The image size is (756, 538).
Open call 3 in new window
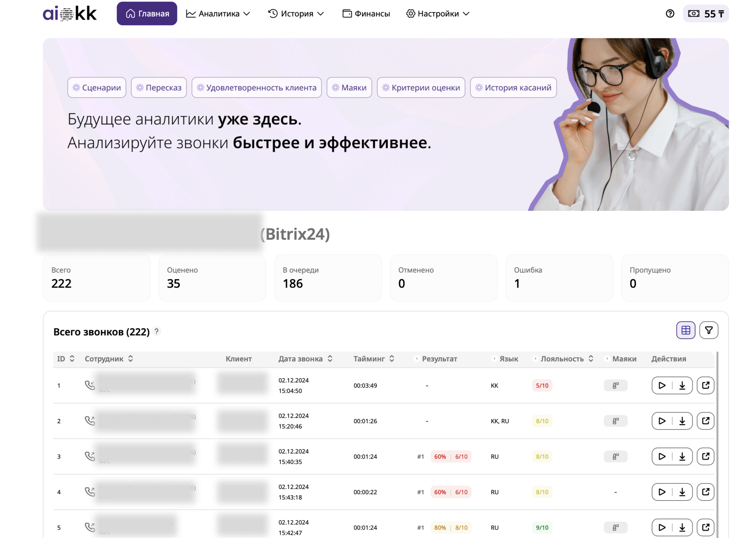click(705, 456)
